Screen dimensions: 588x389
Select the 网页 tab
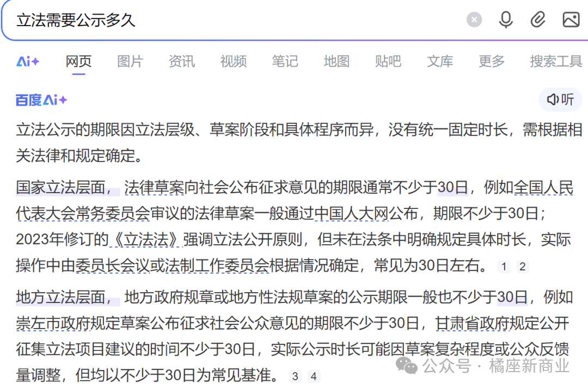[78, 61]
